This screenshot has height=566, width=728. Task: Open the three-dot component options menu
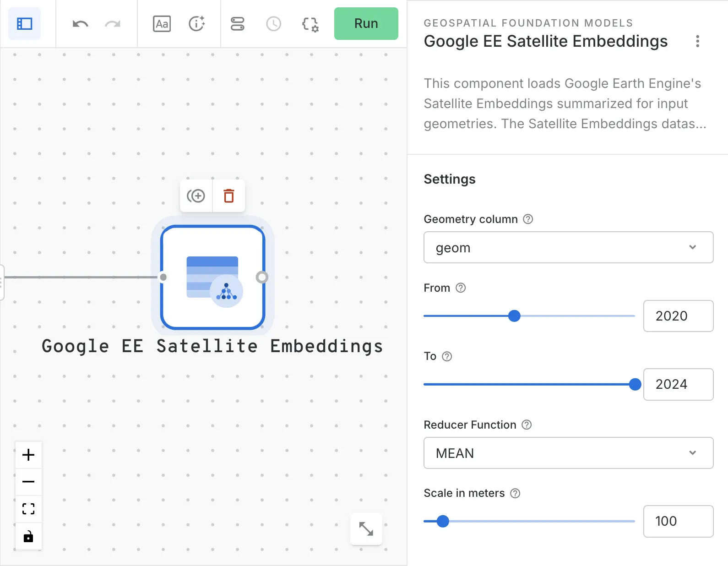697,41
